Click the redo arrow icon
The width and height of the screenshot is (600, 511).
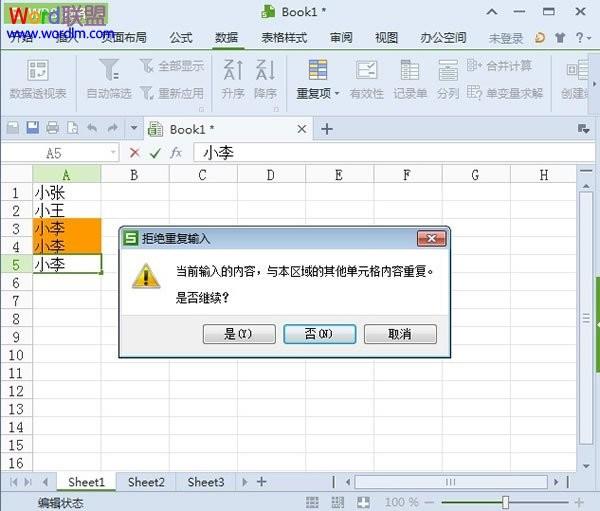point(112,128)
